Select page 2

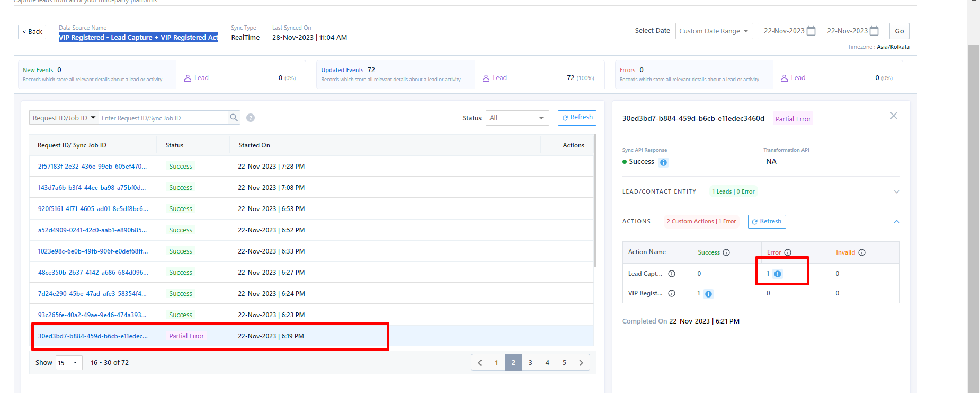tap(513, 363)
